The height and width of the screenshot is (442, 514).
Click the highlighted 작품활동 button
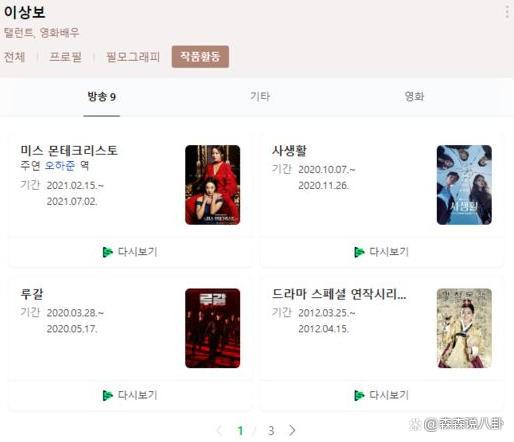200,57
